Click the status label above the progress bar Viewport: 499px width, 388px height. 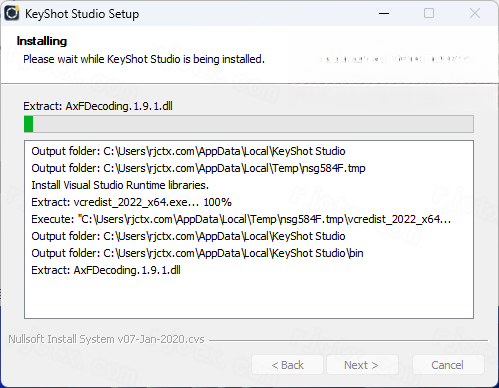click(x=98, y=106)
